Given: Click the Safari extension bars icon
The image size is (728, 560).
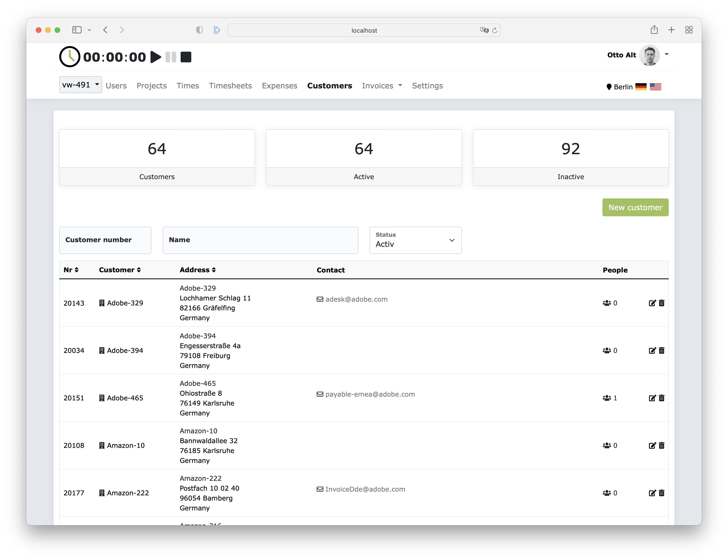Looking at the screenshot, I should (217, 30).
